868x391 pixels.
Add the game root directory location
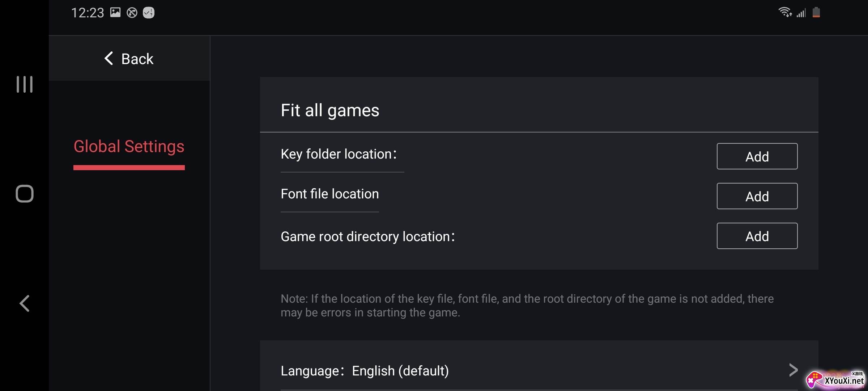tap(757, 236)
